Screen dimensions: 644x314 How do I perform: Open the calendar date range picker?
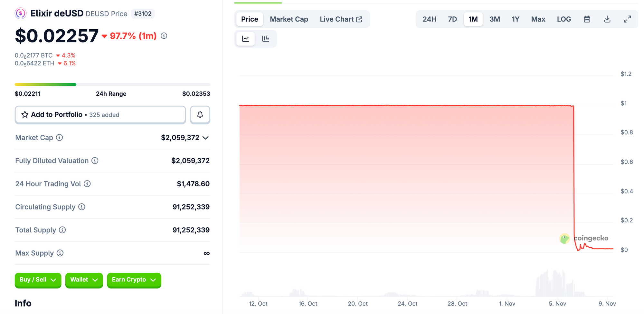587,19
